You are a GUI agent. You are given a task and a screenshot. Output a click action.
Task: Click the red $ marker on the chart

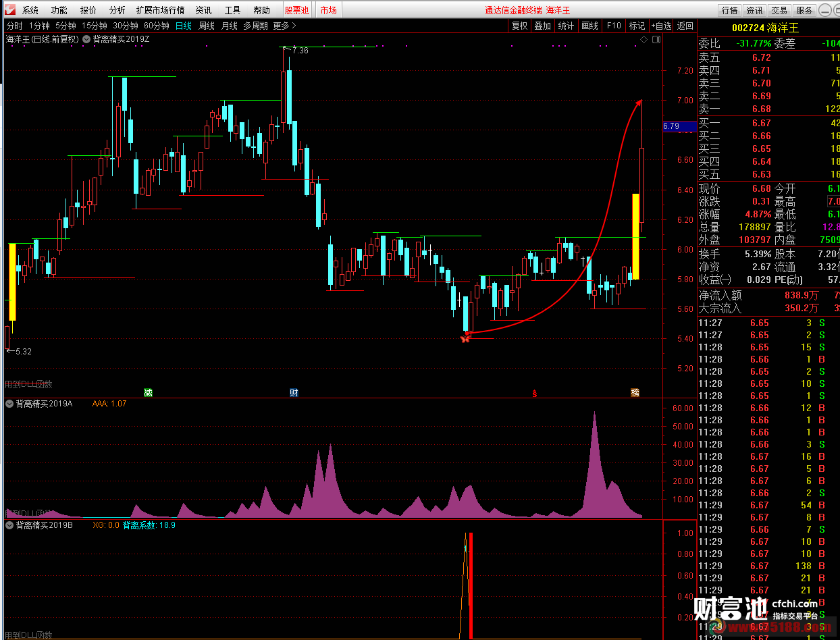tap(535, 393)
